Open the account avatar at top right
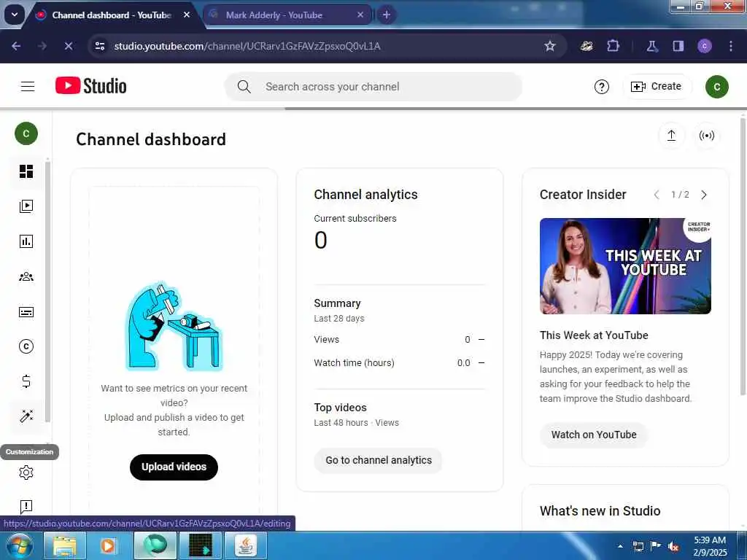The image size is (747, 560). tap(717, 87)
